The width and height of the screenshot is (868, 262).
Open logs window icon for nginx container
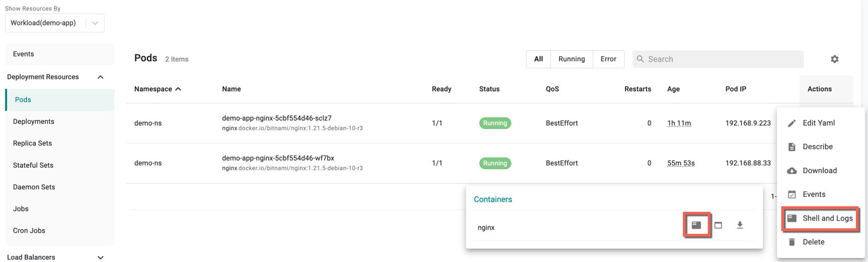click(718, 225)
